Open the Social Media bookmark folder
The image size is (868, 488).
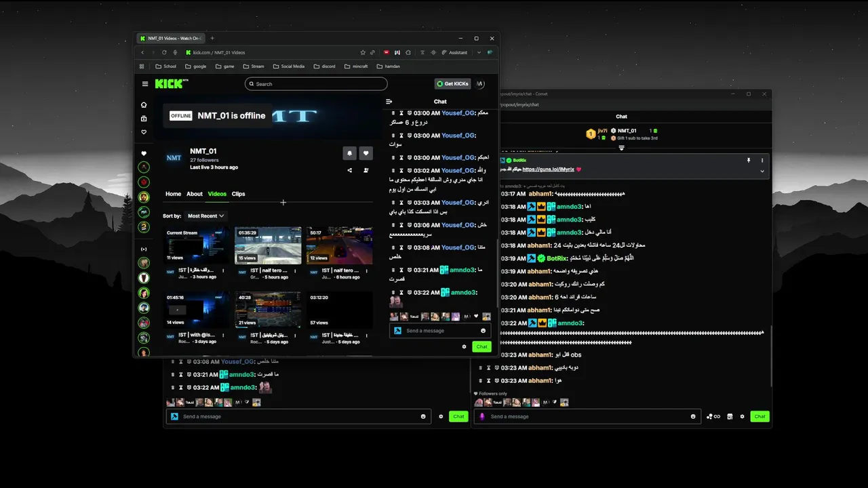click(x=288, y=66)
